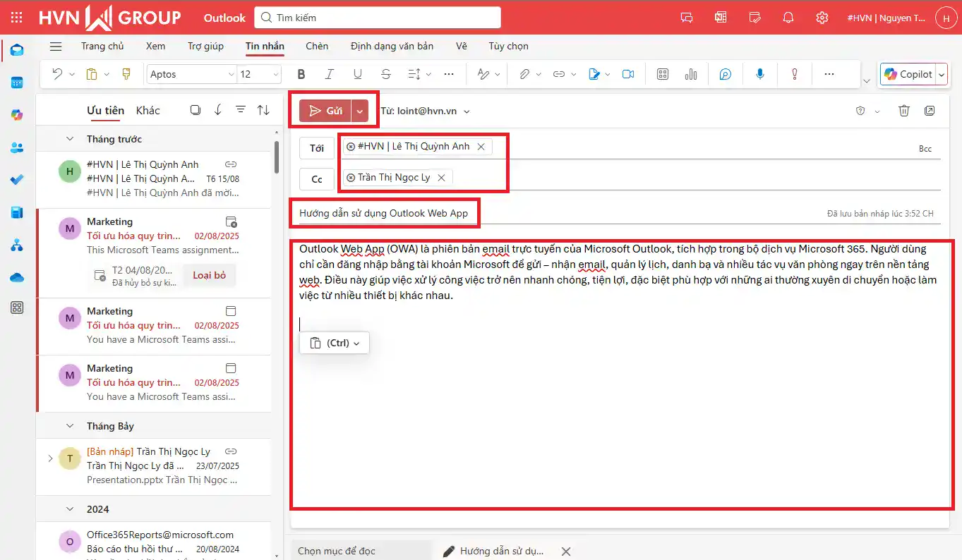Viewport: 962px width, 560px height.
Task: Switch to Chèn tab
Action: coord(317,46)
